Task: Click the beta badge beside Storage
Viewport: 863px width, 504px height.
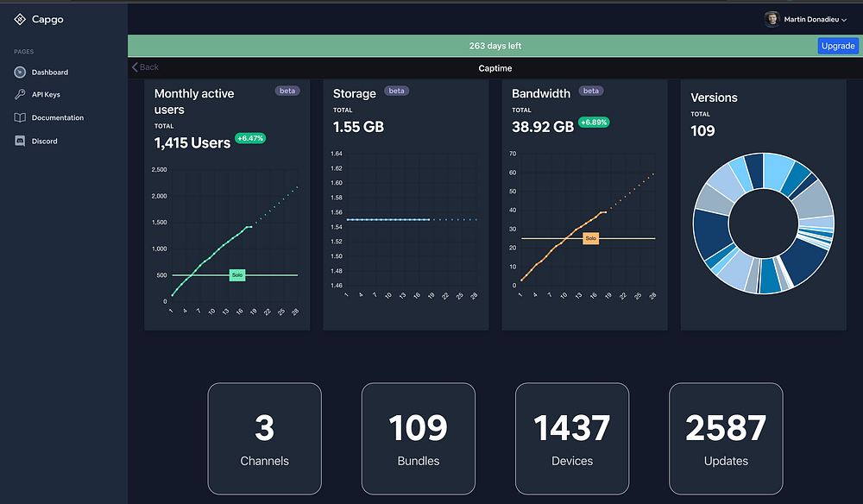Action: click(396, 91)
